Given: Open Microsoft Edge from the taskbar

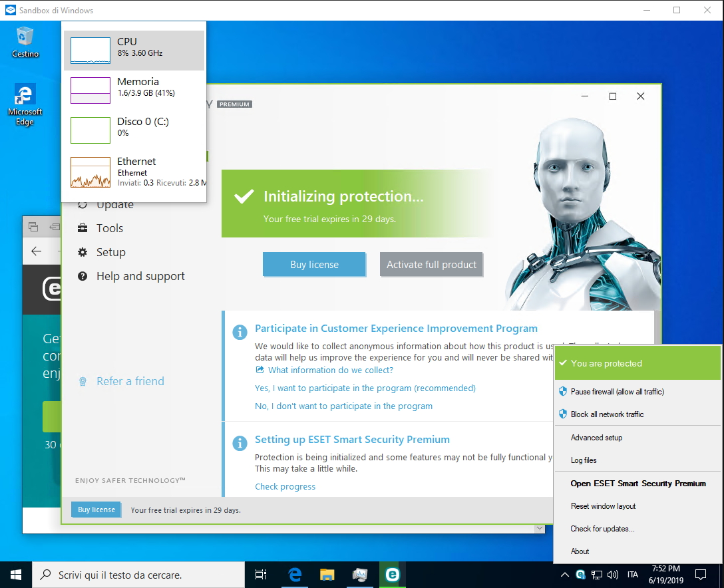Looking at the screenshot, I should point(295,575).
